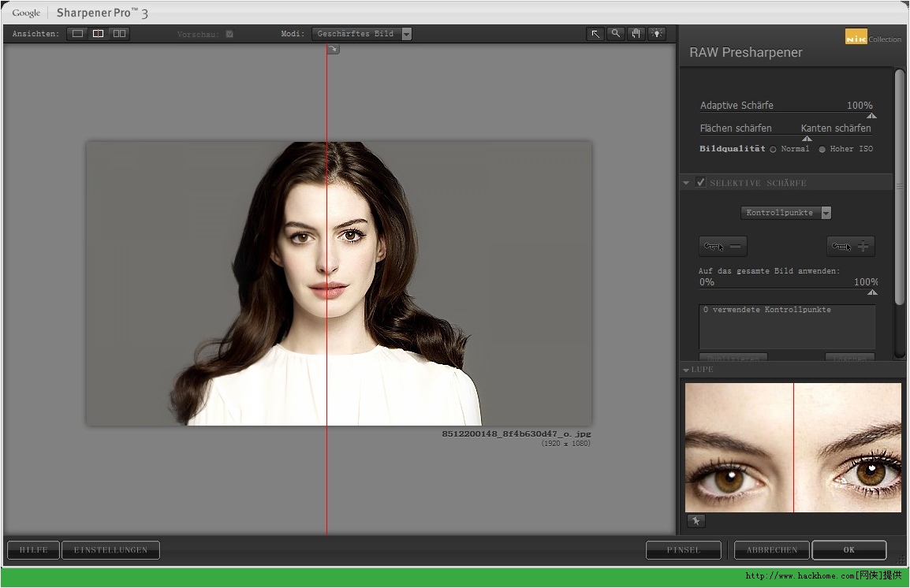Screen dimensions: 910x588
Task: Select Normal image quality
Action: (x=773, y=149)
